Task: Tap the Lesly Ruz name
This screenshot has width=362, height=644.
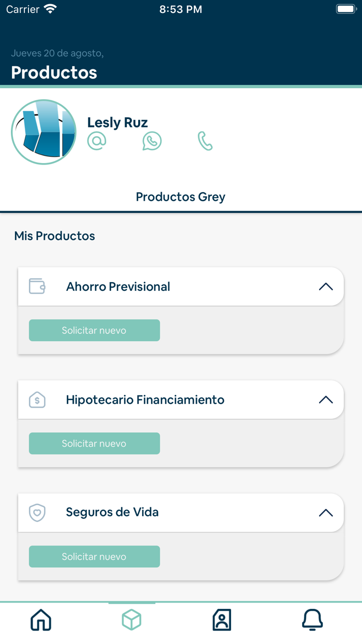Action: [117, 123]
